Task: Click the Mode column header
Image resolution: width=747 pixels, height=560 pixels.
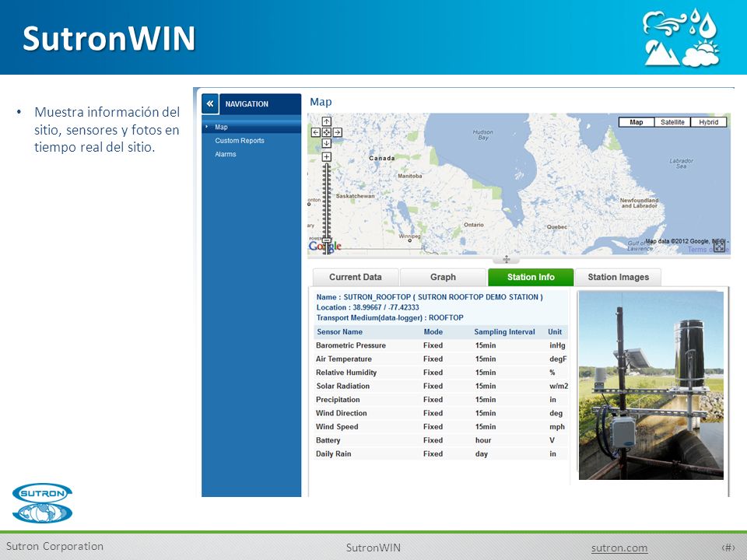Action: point(433,332)
